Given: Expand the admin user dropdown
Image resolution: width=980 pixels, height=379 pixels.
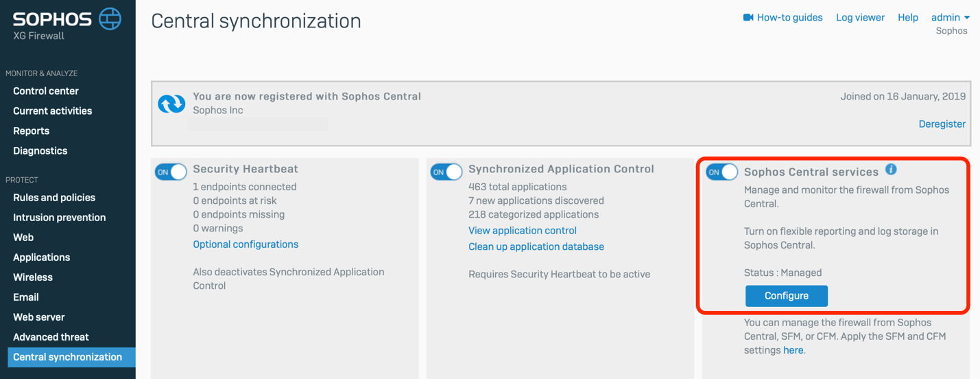Looking at the screenshot, I should [950, 17].
